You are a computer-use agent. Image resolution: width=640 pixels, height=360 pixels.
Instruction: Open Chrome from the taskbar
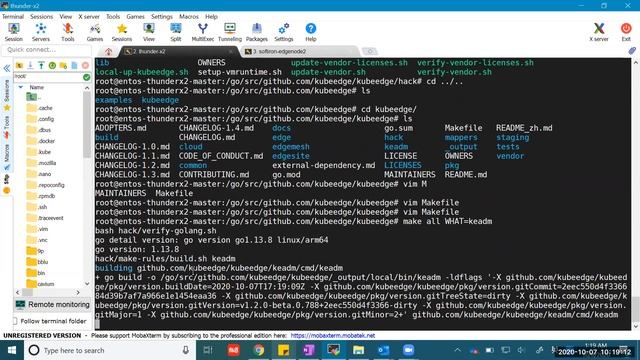[x=258, y=350]
